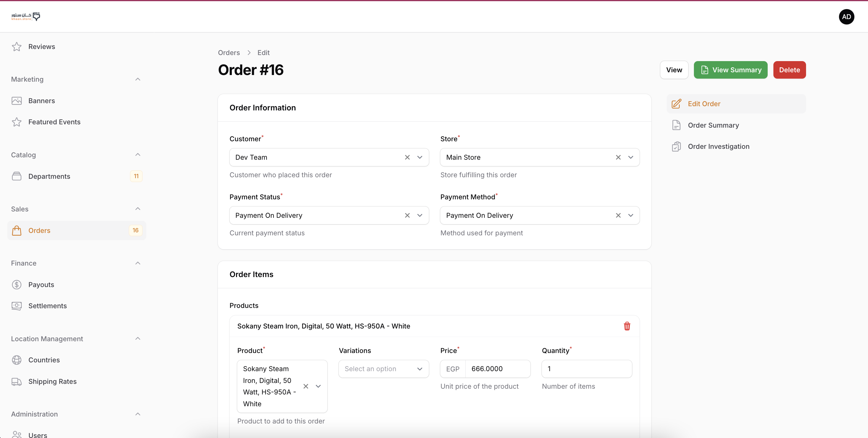Expand the Payment Method dropdown
868x438 pixels.
[x=630, y=215]
